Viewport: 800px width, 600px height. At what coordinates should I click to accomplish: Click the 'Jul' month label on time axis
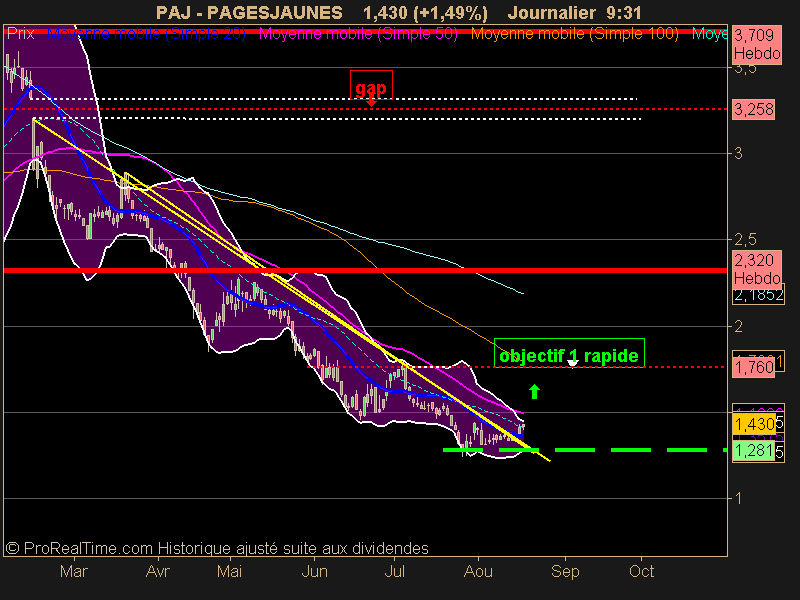394,571
